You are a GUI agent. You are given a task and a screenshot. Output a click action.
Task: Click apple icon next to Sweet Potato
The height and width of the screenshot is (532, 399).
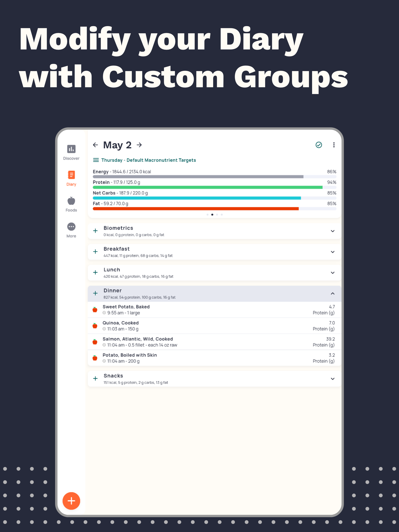click(95, 310)
